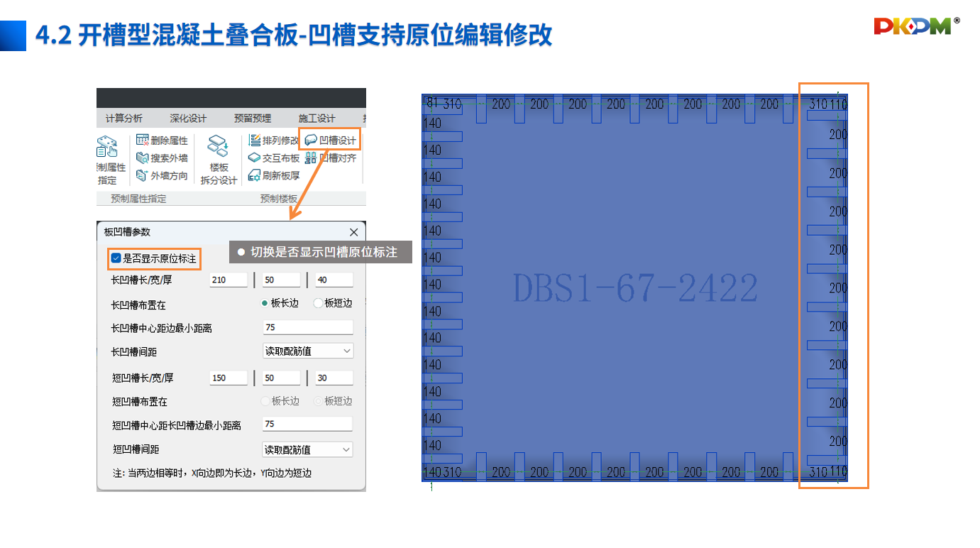Click the 长凹槽长/宽/厚 label
This screenshot has width=980, height=548.
[x=141, y=280]
